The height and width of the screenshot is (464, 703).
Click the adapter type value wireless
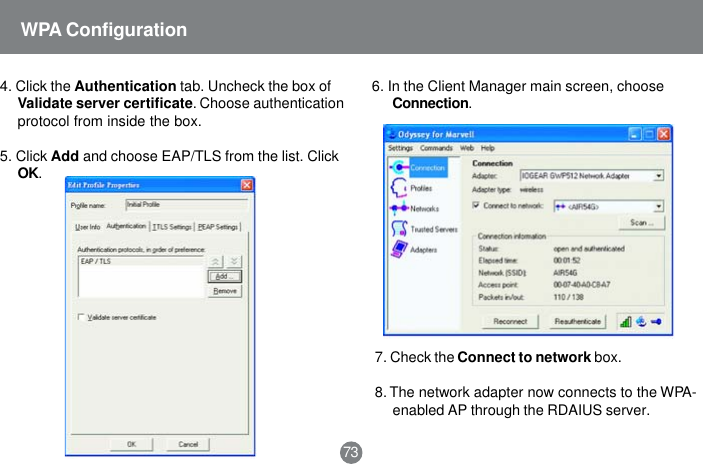(531, 190)
